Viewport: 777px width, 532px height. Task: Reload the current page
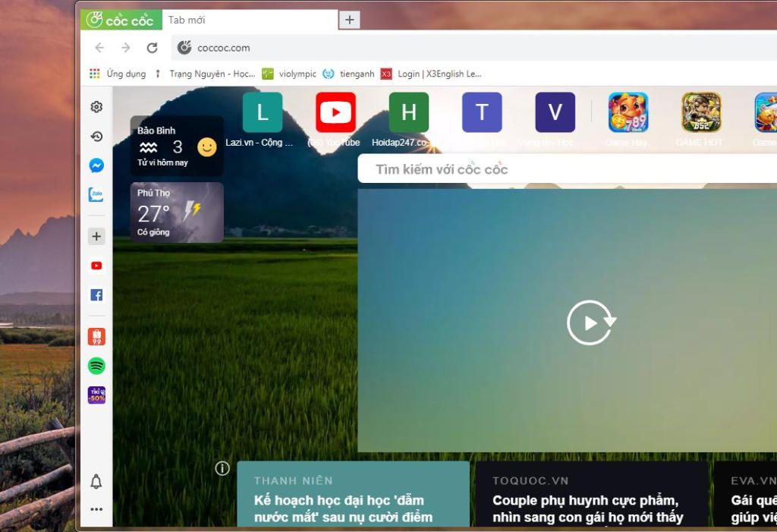coord(152,48)
